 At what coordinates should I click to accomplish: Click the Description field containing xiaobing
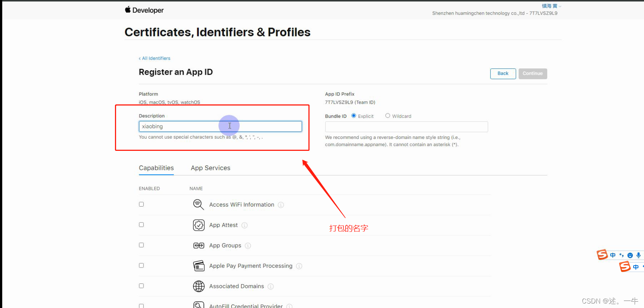(220, 126)
